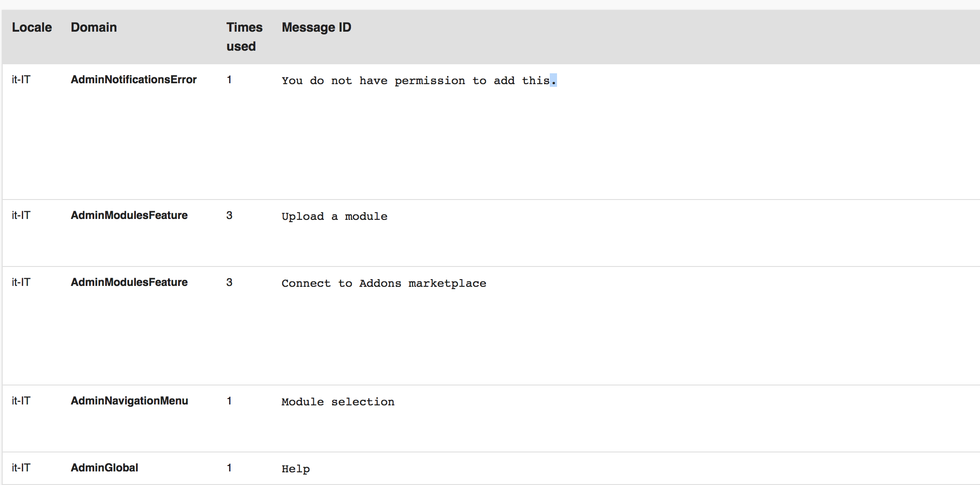Click the Times used column header
The image size is (980, 485).
tap(244, 37)
